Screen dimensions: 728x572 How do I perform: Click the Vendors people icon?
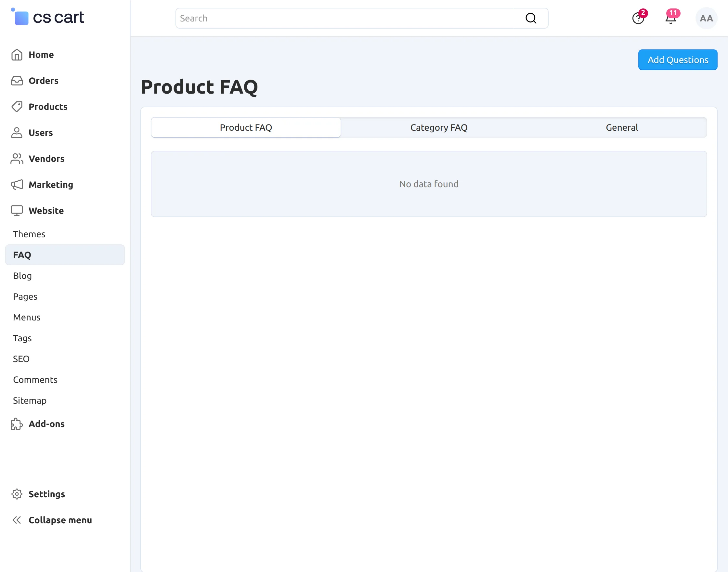click(17, 159)
